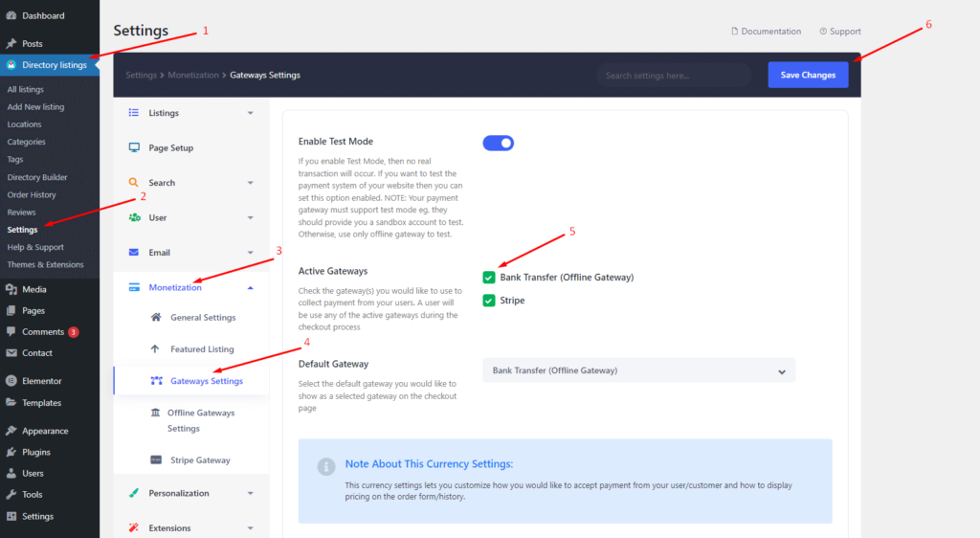980x538 pixels.
Task: Click the Personalization brush icon
Action: (134, 493)
